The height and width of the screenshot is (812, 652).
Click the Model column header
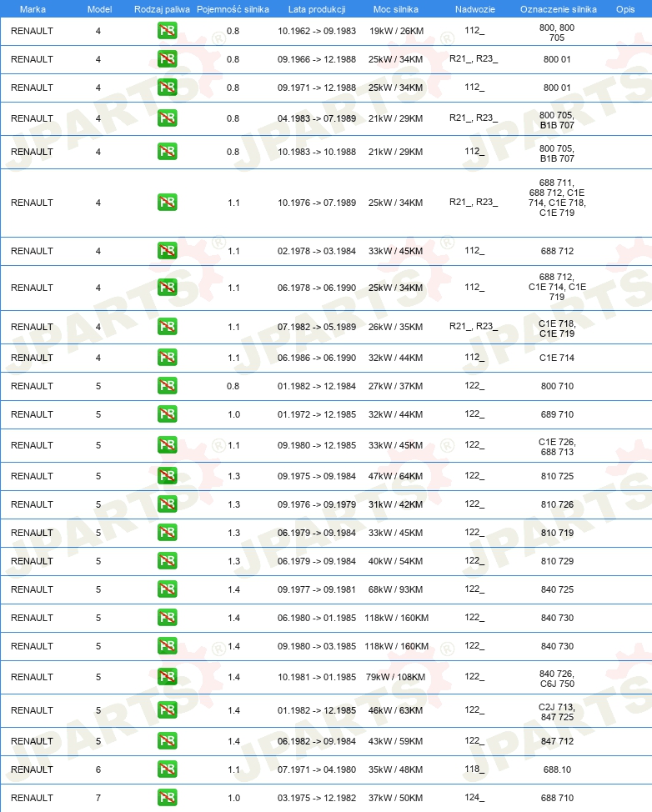point(99,9)
